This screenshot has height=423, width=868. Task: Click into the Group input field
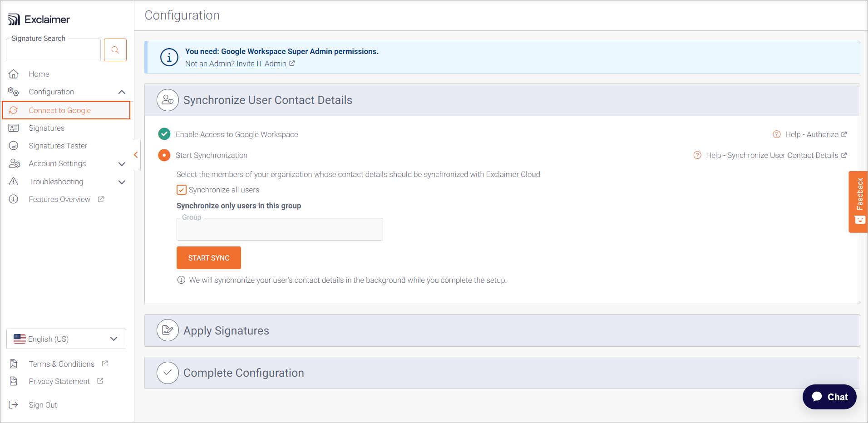tap(280, 229)
